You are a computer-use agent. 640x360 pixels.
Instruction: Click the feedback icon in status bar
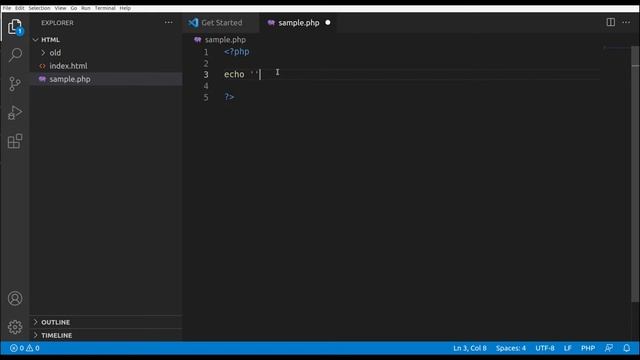point(609,348)
